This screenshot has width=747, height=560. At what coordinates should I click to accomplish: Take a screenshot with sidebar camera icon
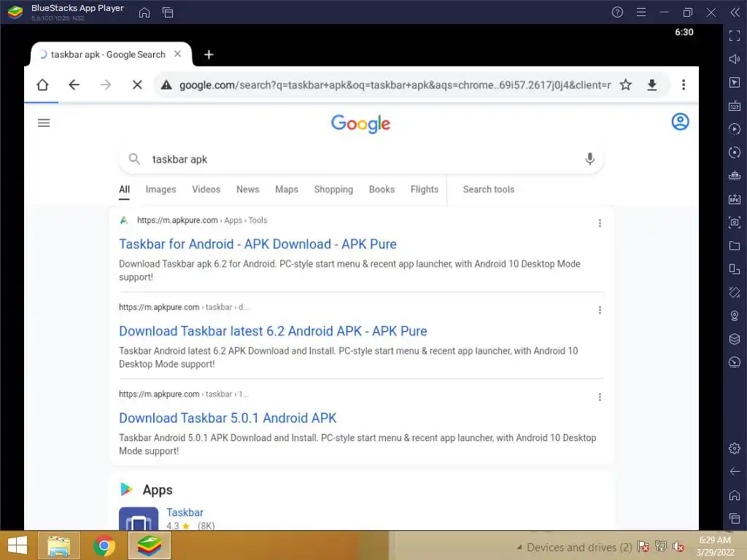tap(735, 222)
